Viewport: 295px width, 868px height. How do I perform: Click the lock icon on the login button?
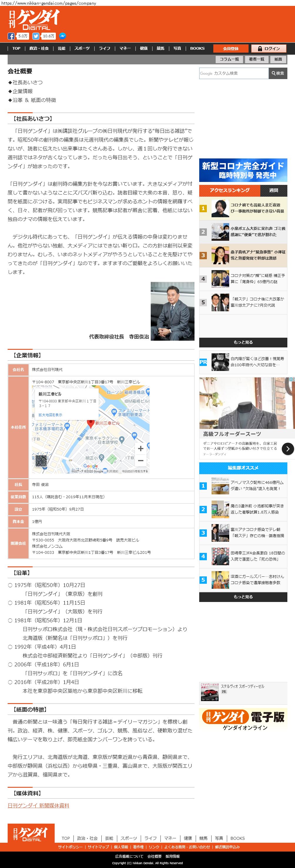[x=260, y=48]
